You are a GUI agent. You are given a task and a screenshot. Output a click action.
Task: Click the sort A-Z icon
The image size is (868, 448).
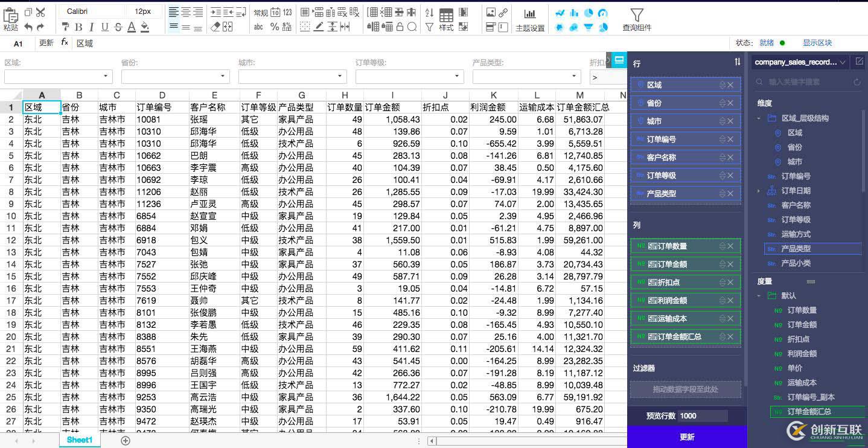[x=429, y=12]
